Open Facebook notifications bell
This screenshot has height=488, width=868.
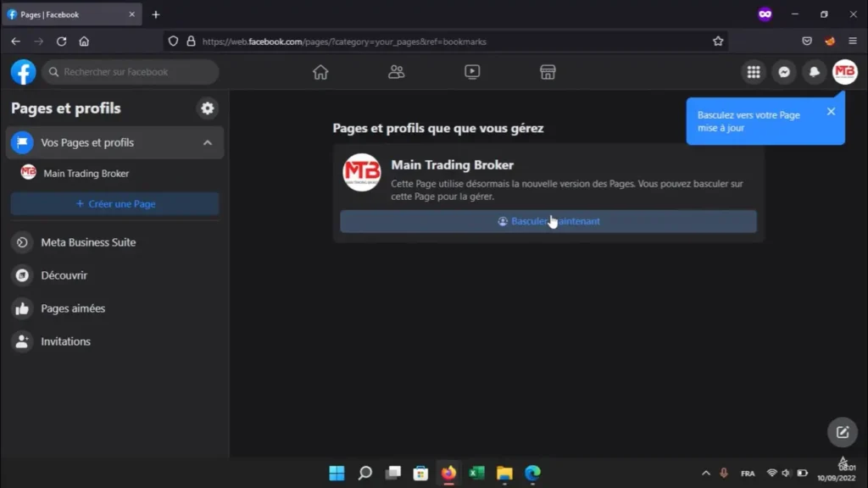point(815,72)
